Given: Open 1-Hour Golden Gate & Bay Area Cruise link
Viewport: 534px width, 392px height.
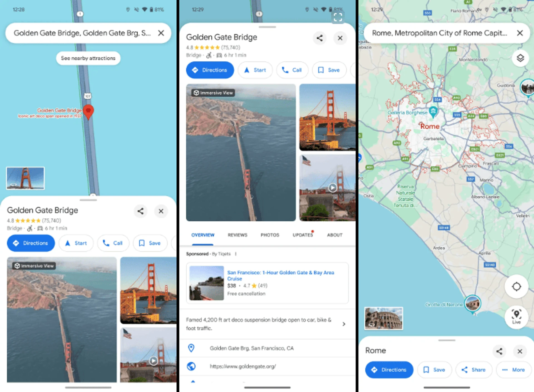Looking at the screenshot, I should point(281,276).
